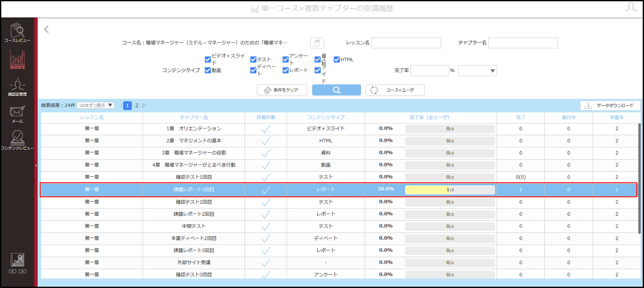Run search with the magnifier button
Image resolution: width=644 pixels, height=288 pixels.
point(337,90)
